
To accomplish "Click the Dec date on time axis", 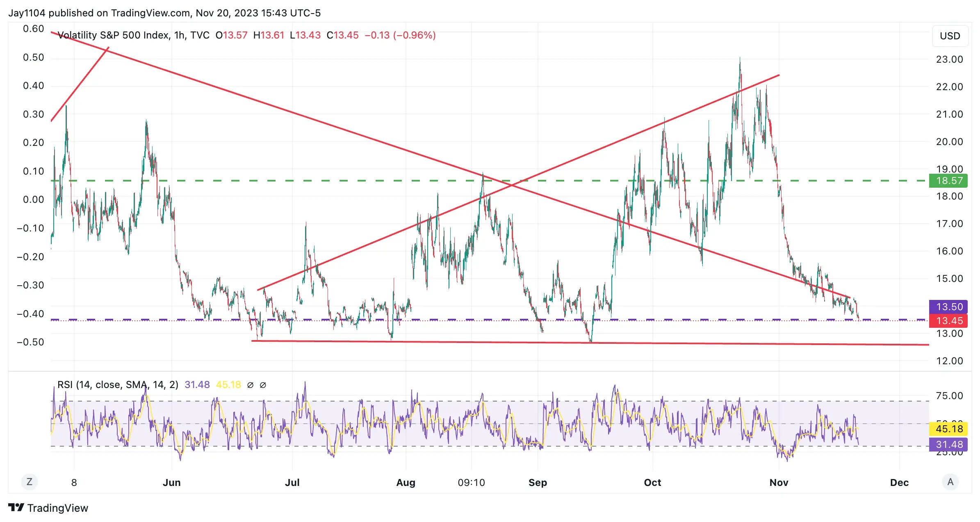I will point(900,483).
